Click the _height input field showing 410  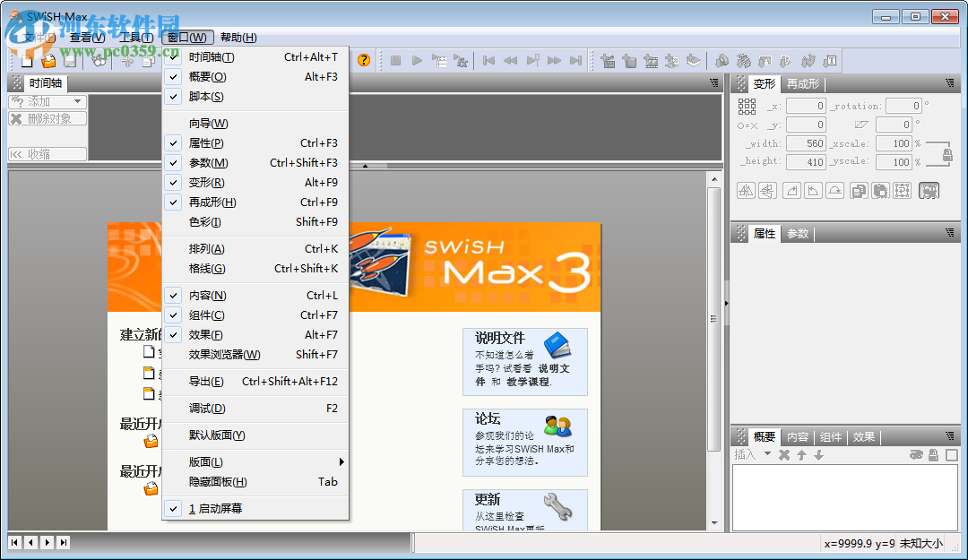(x=806, y=161)
